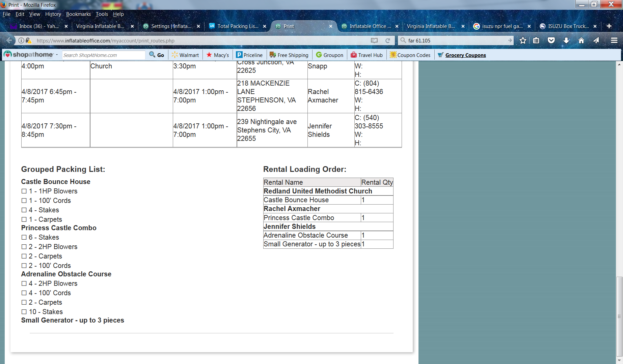Open the Downloads arrow icon
Viewport: 623px width, 364px height.
pyautogui.click(x=566, y=40)
